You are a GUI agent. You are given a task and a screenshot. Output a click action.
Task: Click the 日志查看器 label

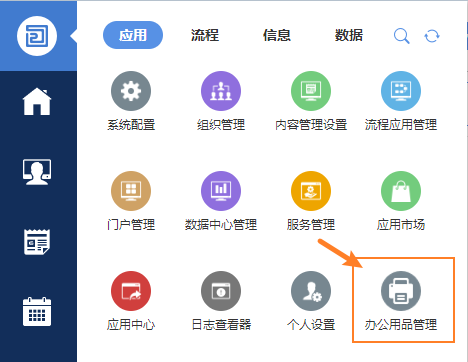[x=221, y=325]
